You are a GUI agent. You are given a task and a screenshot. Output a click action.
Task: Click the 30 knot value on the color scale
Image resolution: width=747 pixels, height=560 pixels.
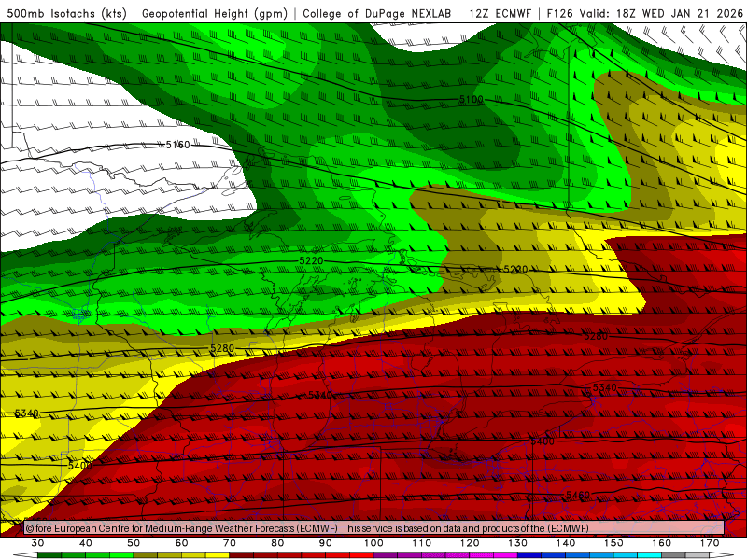click(37, 543)
